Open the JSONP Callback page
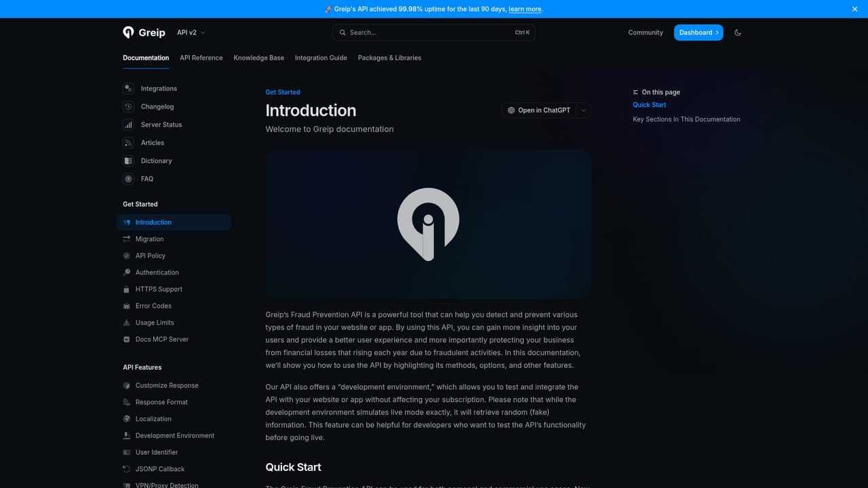 pos(174,469)
